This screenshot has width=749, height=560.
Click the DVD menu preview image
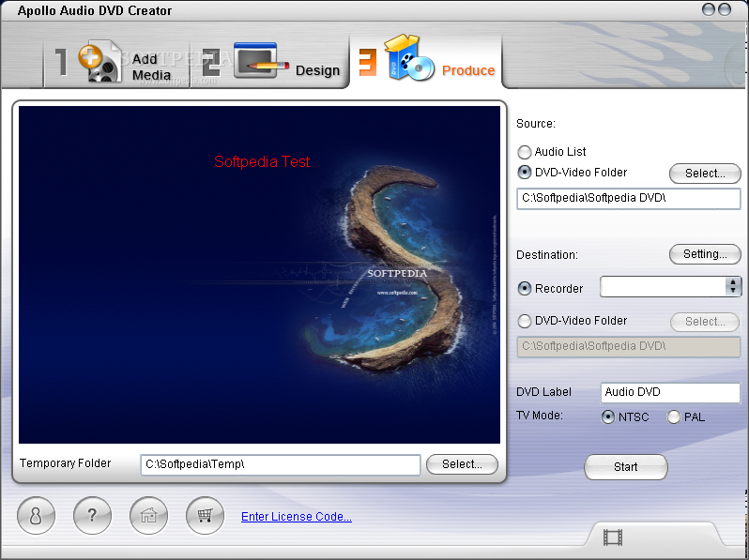pos(259,275)
